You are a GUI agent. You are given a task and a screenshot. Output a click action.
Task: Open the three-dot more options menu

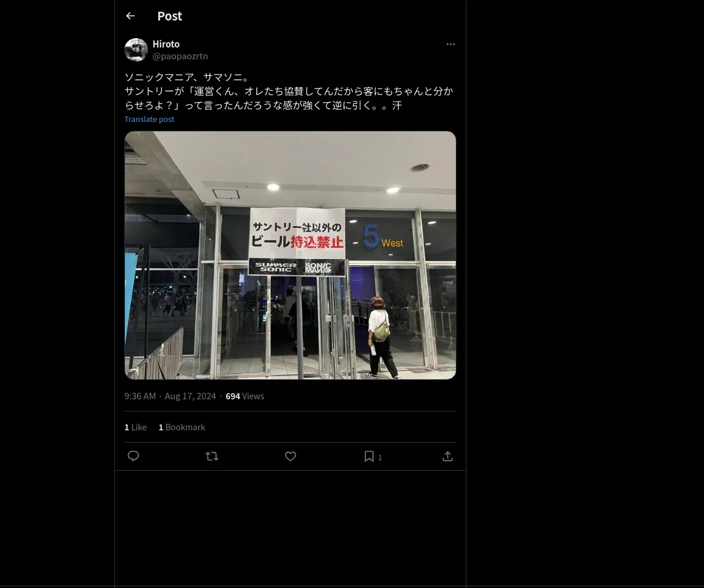[451, 44]
